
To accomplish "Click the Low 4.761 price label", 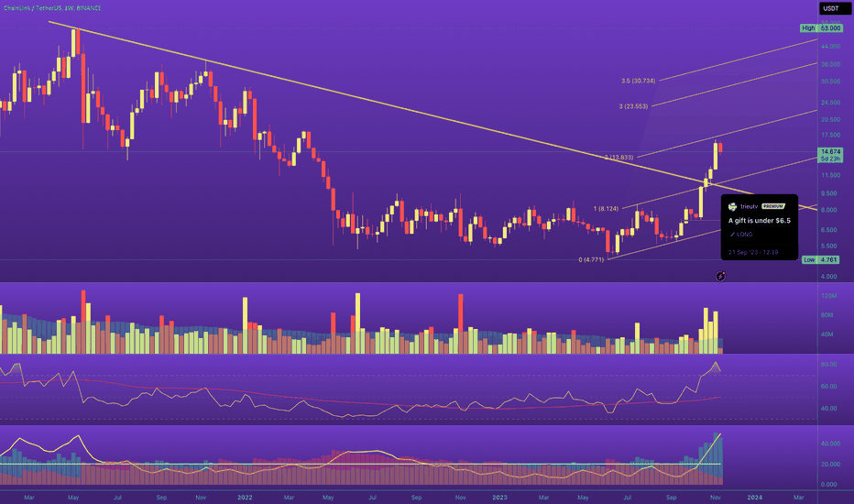I will coord(821,260).
